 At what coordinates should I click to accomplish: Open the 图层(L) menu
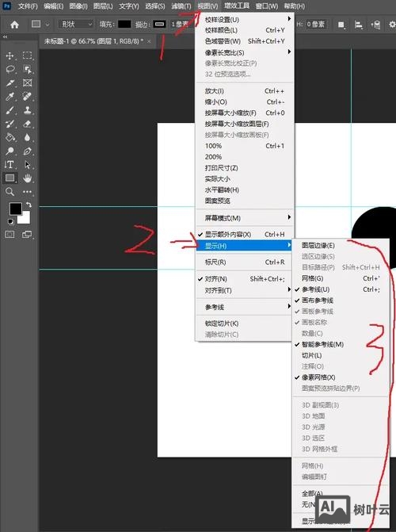click(103, 6)
